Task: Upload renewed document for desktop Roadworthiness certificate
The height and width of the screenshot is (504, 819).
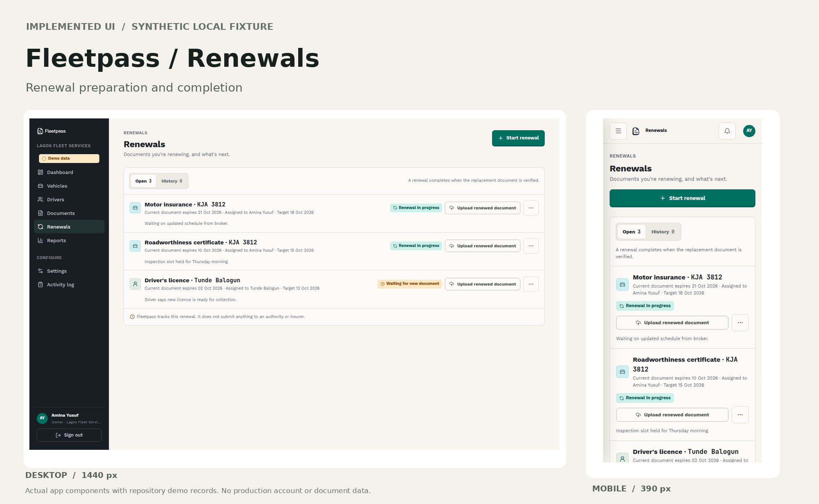Action: coord(483,246)
